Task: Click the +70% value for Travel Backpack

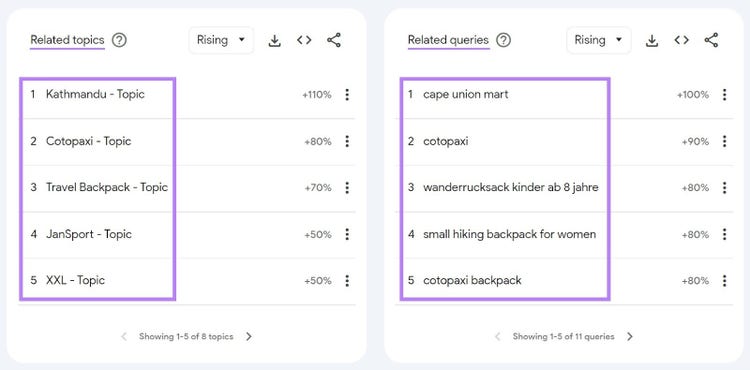Action: [x=318, y=188]
